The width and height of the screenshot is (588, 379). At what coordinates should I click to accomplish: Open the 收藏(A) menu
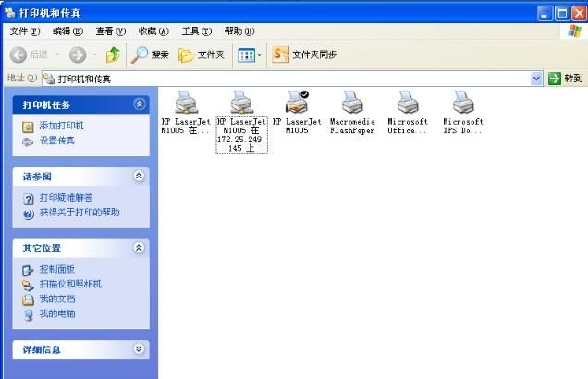153,31
